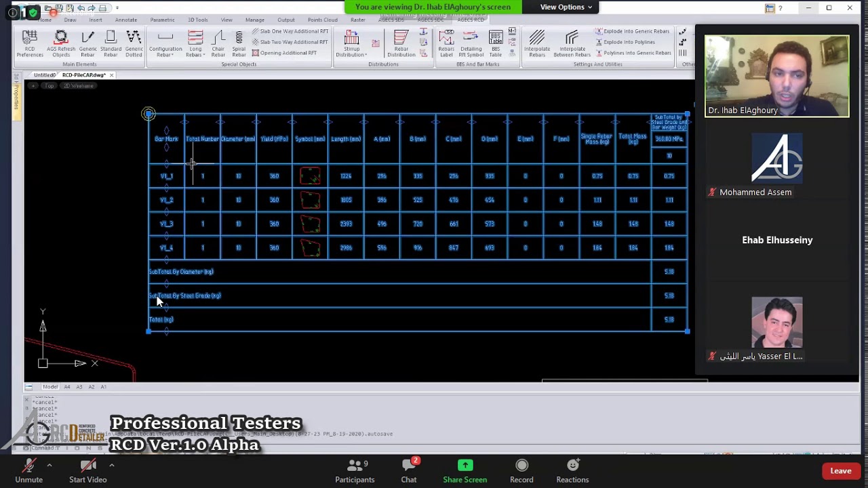Open the Points Cloud ribbon tab

pyautogui.click(x=322, y=20)
